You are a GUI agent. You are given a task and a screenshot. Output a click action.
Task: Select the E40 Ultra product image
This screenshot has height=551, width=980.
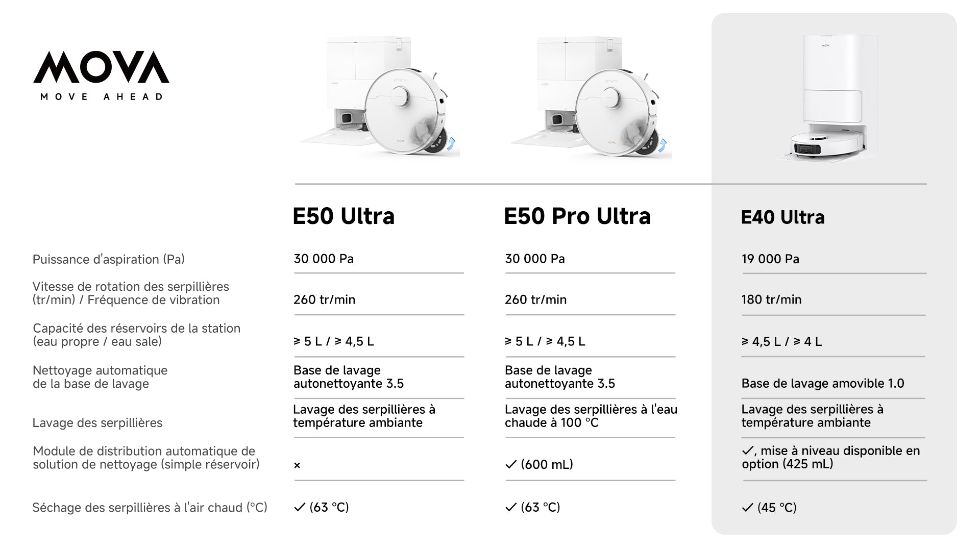(827, 98)
